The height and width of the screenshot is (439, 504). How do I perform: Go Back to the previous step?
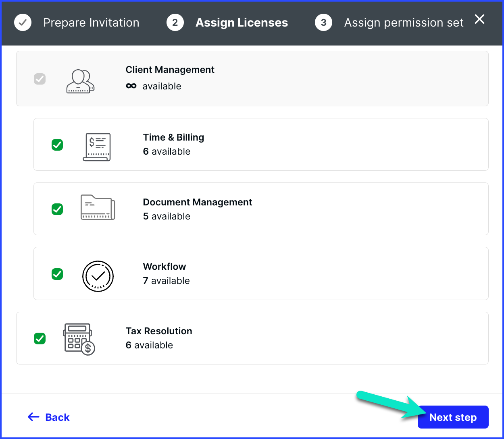[x=48, y=417]
